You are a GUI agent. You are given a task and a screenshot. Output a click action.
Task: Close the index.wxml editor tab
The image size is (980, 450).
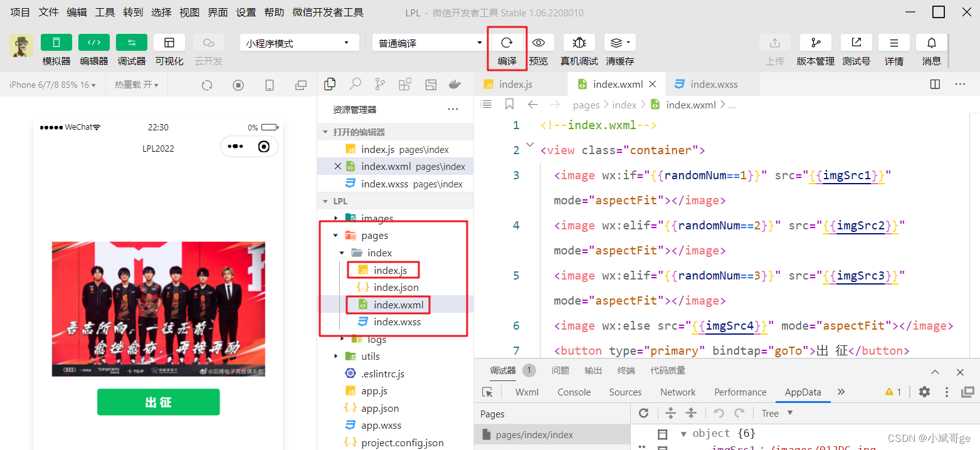(653, 84)
